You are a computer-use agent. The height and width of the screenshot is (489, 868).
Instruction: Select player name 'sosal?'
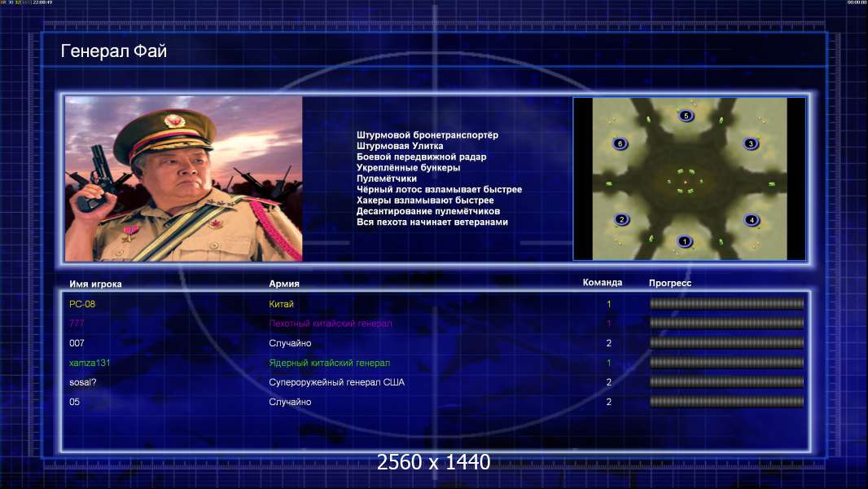coord(82,382)
